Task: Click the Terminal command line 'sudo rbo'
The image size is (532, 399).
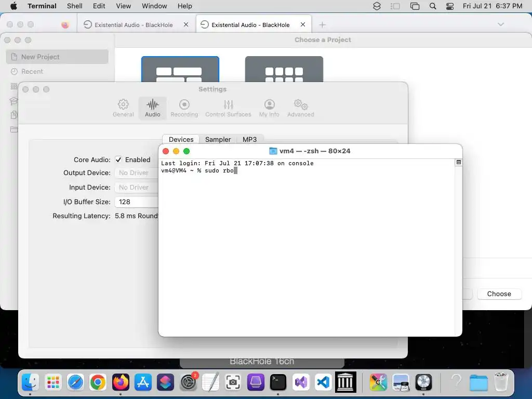Action: point(219,170)
